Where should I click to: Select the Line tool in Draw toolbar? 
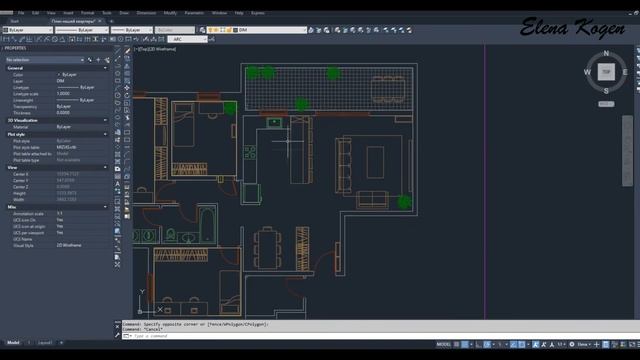[118, 51]
